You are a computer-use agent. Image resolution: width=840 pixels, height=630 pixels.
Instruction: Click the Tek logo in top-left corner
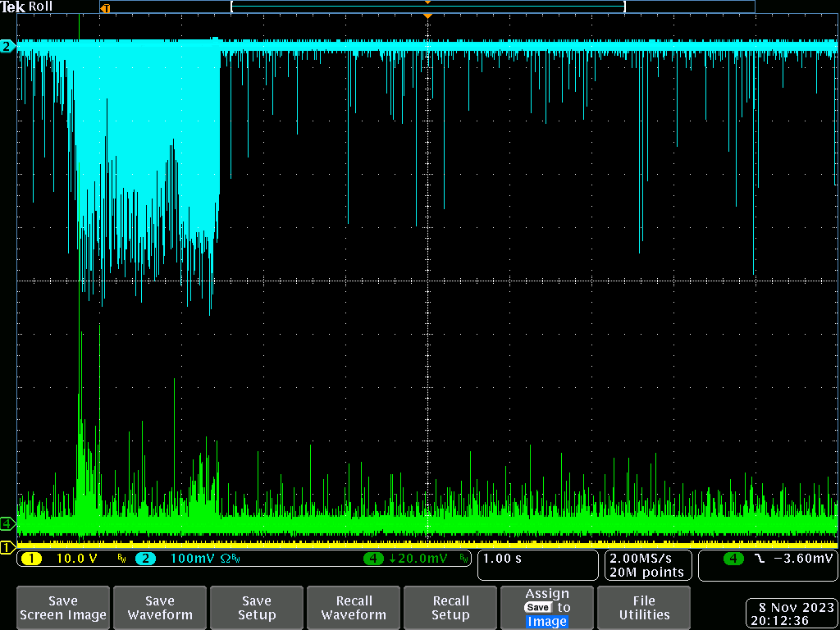point(13,7)
